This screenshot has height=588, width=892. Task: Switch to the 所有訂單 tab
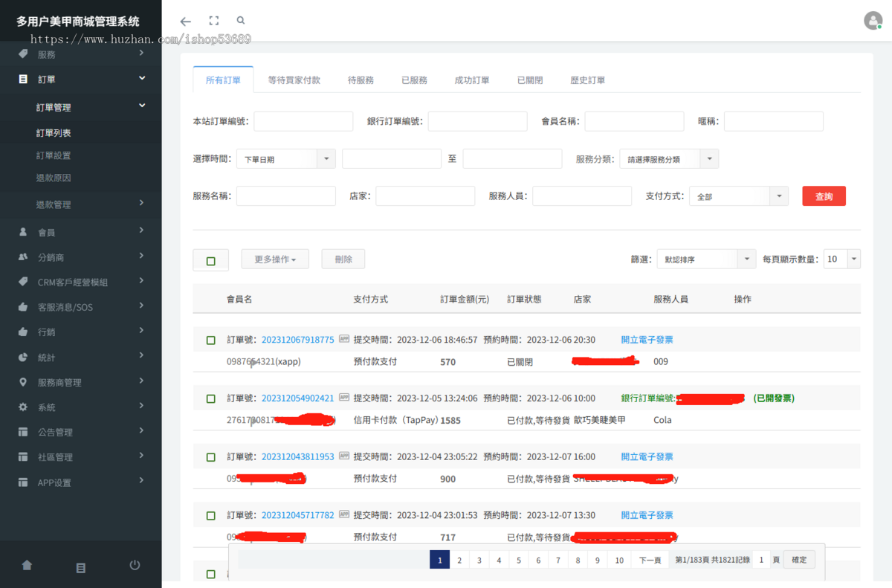(x=223, y=80)
